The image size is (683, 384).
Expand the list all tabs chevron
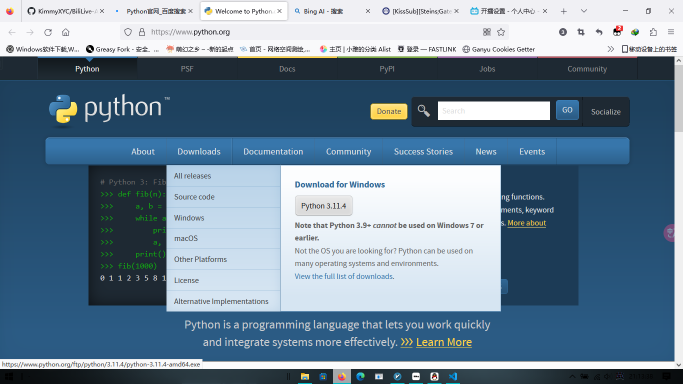(x=584, y=11)
